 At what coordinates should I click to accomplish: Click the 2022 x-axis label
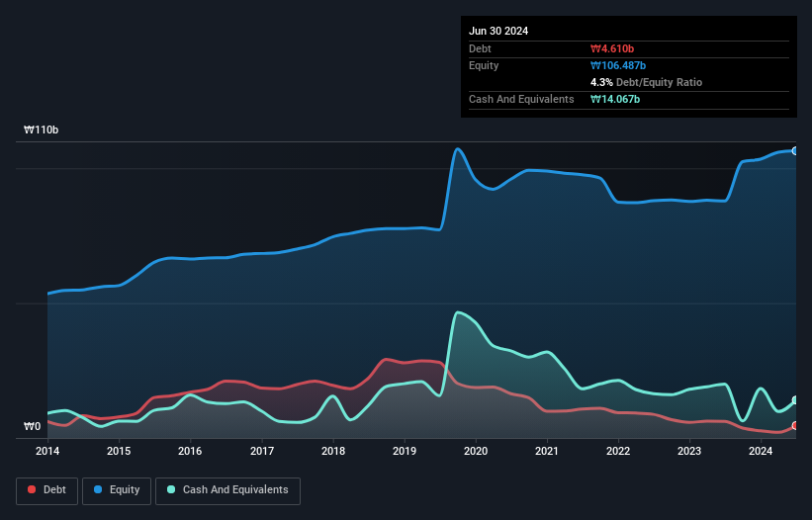[x=618, y=451]
